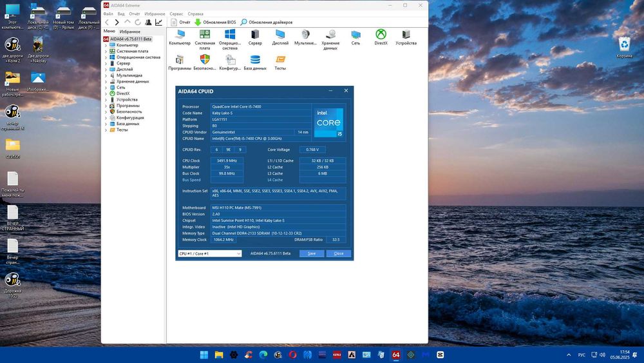Expand the Системная плата tree node
644x363 pixels.
106,51
